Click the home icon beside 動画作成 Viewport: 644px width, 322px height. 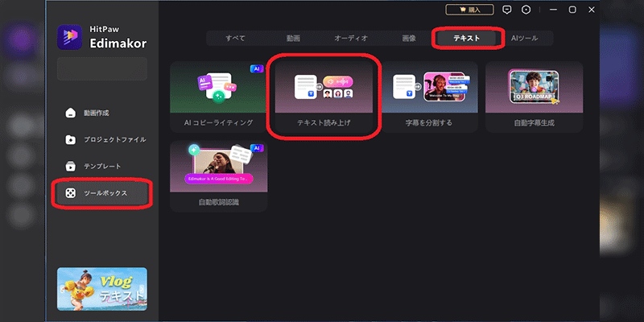(71, 113)
